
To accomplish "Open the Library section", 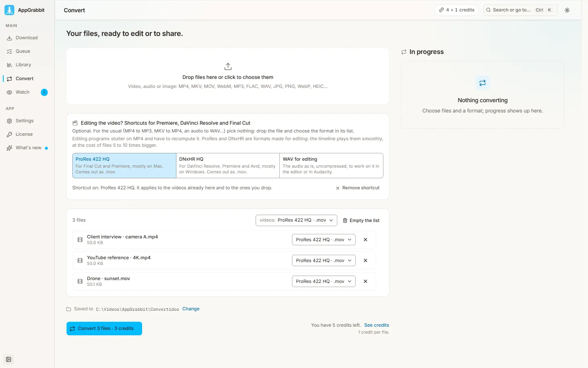I will tap(27, 65).
